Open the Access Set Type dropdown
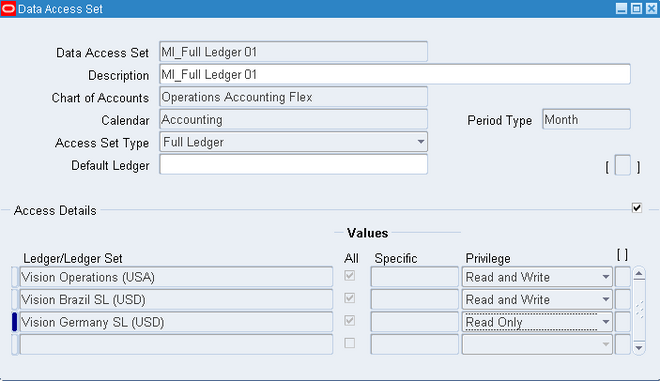Image resolution: width=660 pixels, height=381 pixels. pyautogui.click(x=420, y=142)
